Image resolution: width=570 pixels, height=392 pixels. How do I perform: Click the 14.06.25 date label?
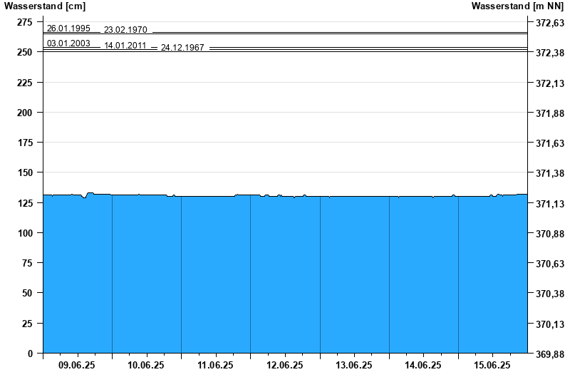[x=423, y=365]
